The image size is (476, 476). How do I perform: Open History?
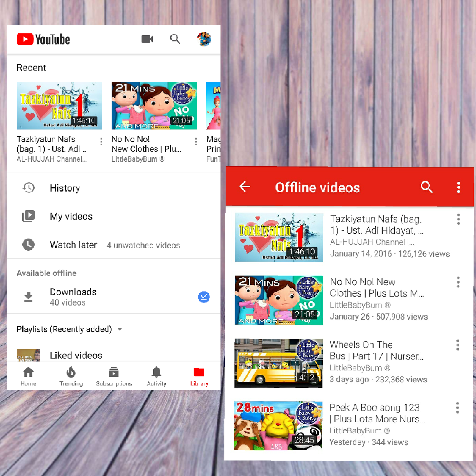coord(114,188)
